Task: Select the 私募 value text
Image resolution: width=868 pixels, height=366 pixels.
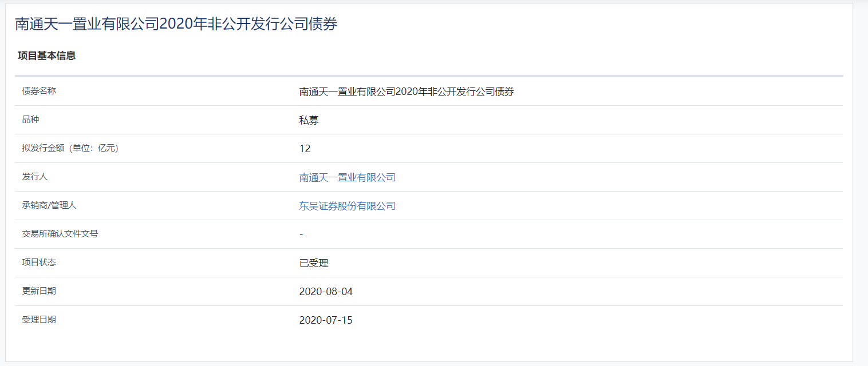Action: [x=309, y=120]
